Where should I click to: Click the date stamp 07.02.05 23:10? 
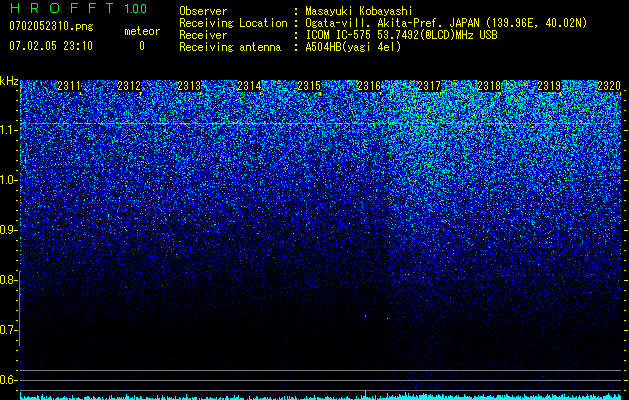(x=51, y=46)
